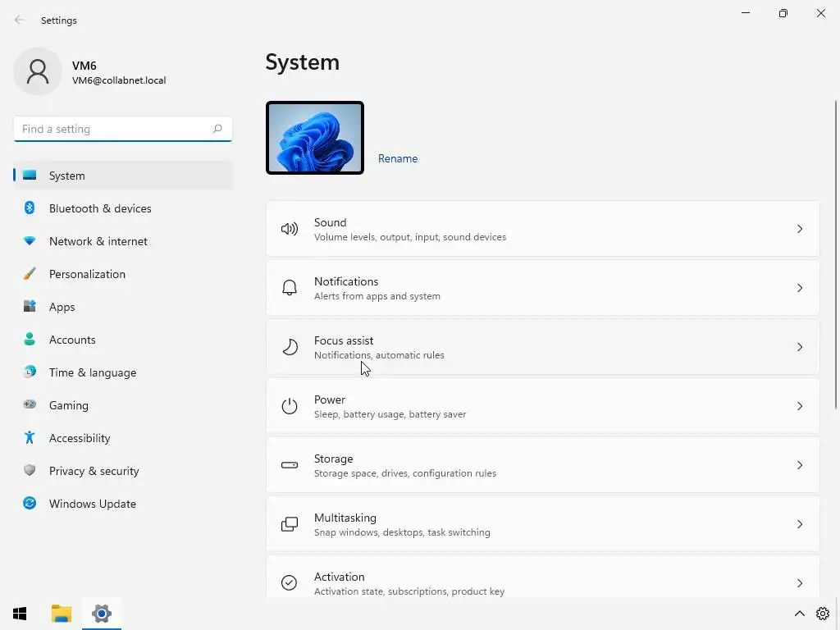Click the Time & language clock icon
This screenshot has width=840, height=630.
coord(30,372)
